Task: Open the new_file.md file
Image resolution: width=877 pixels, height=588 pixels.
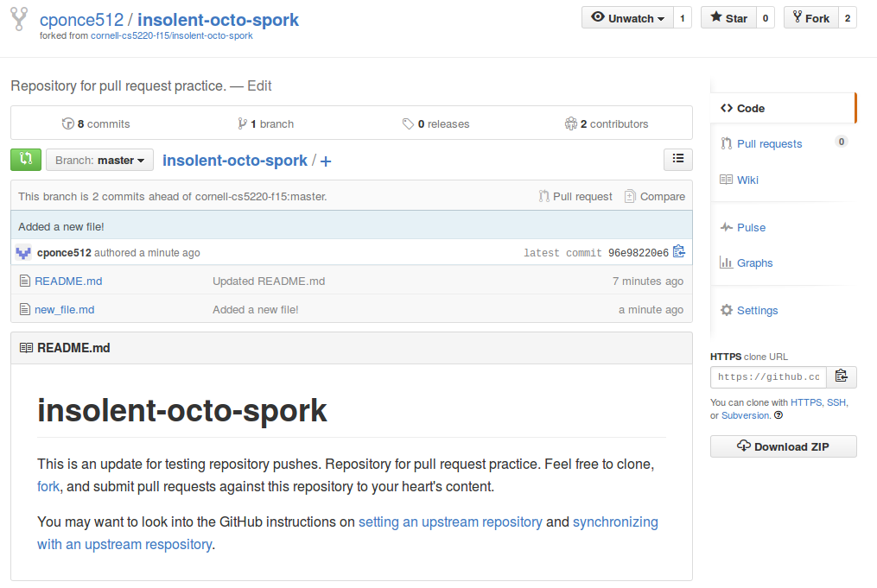Action: click(64, 310)
